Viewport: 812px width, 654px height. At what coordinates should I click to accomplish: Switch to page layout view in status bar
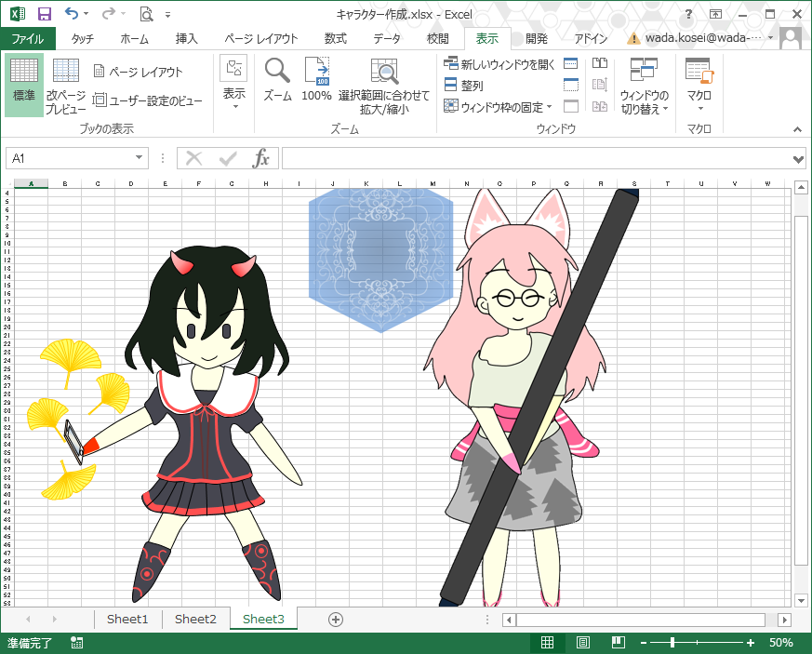click(x=582, y=643)
